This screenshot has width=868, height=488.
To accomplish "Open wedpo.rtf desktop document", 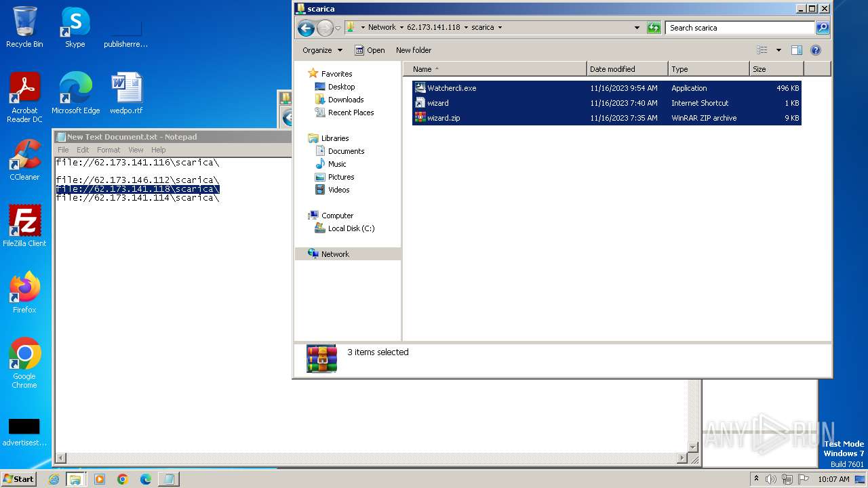I will point(126,93).
